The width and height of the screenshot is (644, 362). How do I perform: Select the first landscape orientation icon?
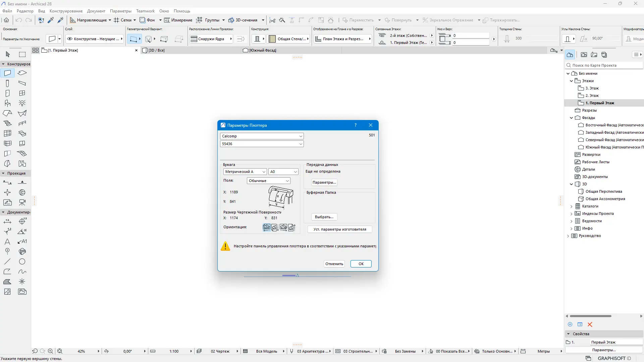point(267,228)
